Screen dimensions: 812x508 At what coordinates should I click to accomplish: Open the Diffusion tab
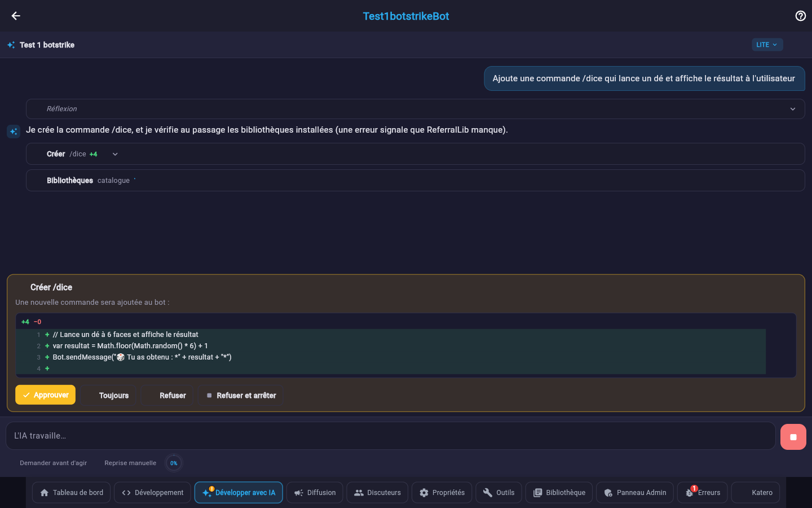click(315, 493)
